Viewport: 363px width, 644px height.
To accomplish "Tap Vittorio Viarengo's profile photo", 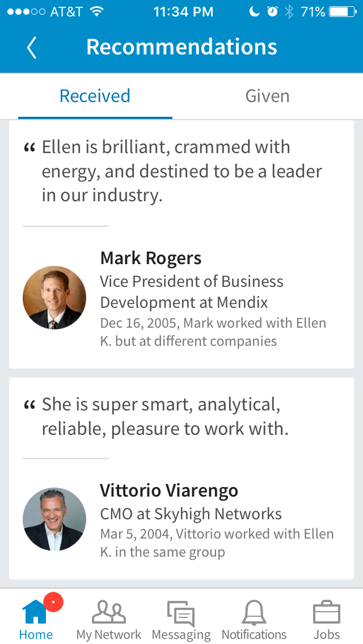I will point(54,519).
